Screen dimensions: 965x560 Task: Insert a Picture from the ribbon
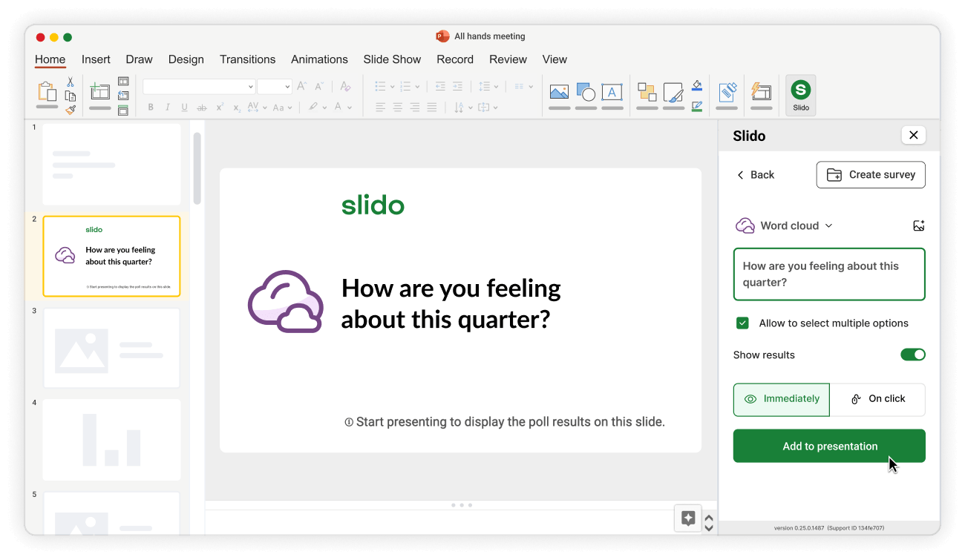(559, 92)
